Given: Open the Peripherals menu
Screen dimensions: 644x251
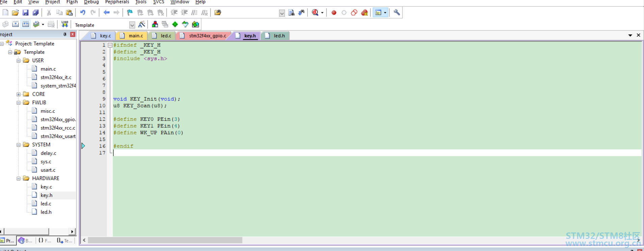Looking at the screenshot, I should coord(117,2).
